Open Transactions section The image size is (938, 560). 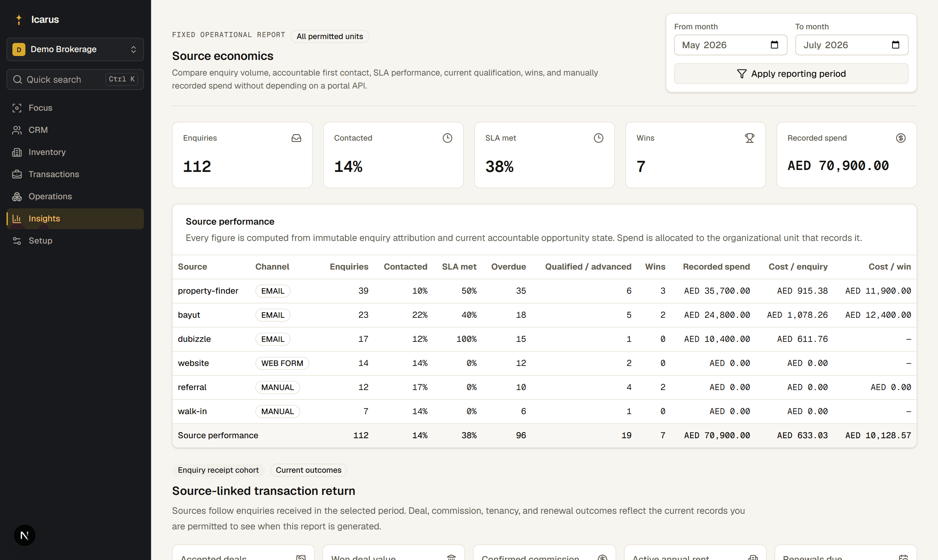pyautogui.click(x=75, y=174)
